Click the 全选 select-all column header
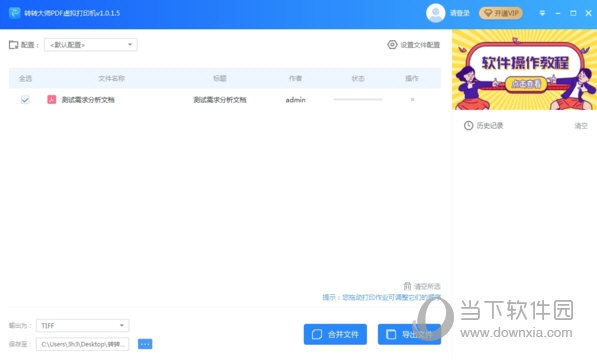597x362 pixels. click(25, 78)
